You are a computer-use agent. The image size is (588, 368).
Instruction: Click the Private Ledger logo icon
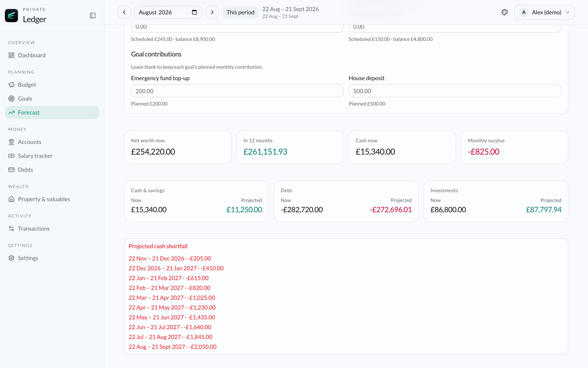tap(11, 16)
